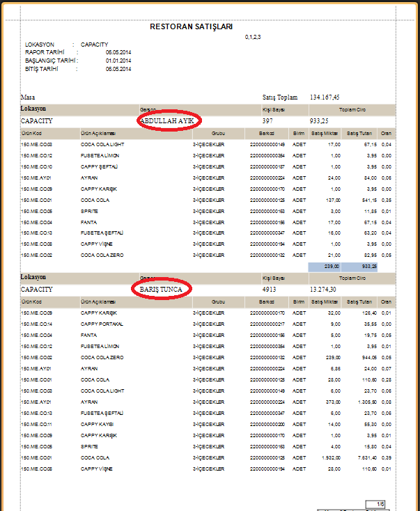Click the sales quantity 1.932,00
The image size is (420, 511).
[332, 458]
